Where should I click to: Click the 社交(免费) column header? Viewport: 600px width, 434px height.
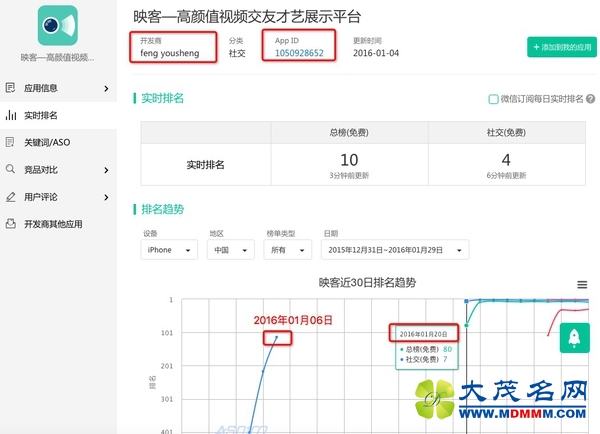[x=506, y=132]
